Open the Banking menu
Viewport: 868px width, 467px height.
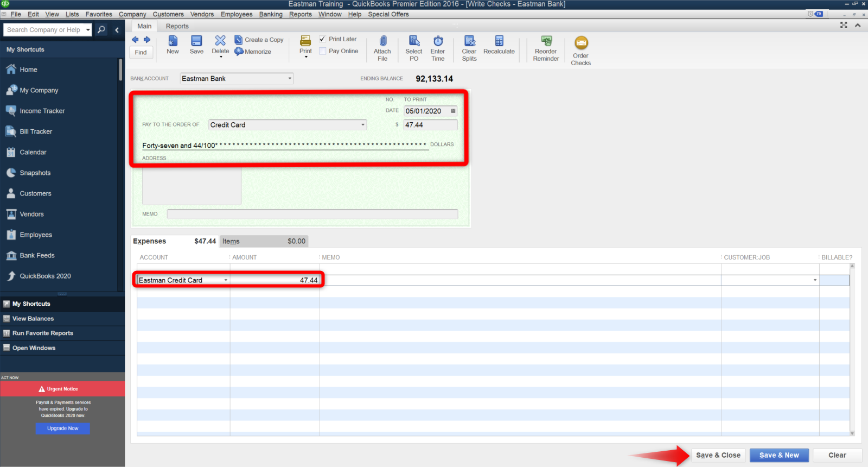[271, 14]
